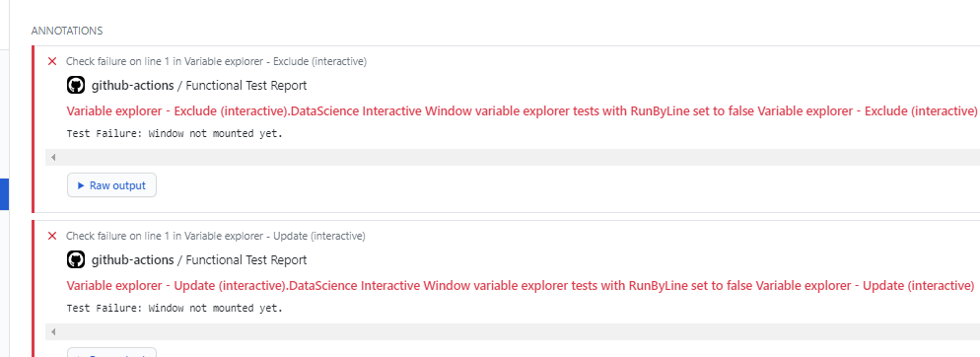The height and width of the screenshot is (357, 980).
Task: Open github-actions link in Update annotation
Action: point(132,259)
